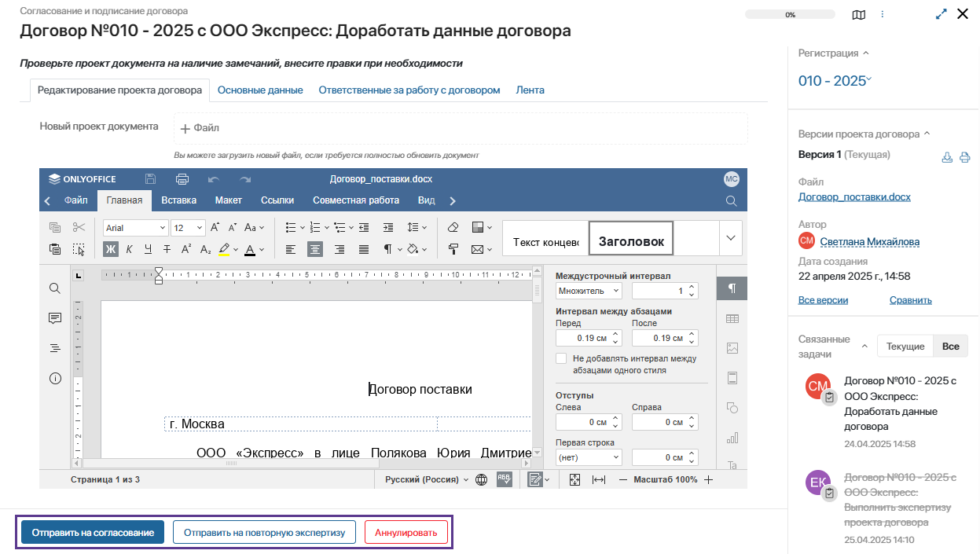980x554 pixels.
Task: Open the Договор_поставки.docx file link
Action: tap(854, 196)
